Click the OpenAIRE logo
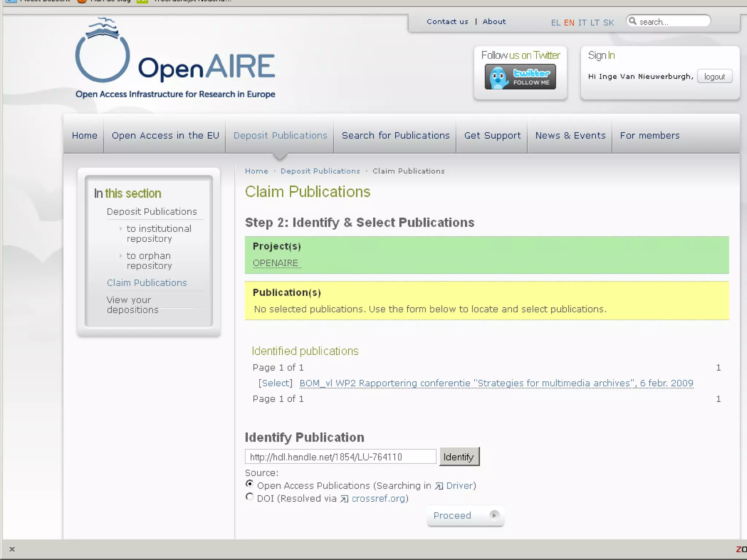The height and width of the screenshot is (560, 747). (x=175, y=58)
